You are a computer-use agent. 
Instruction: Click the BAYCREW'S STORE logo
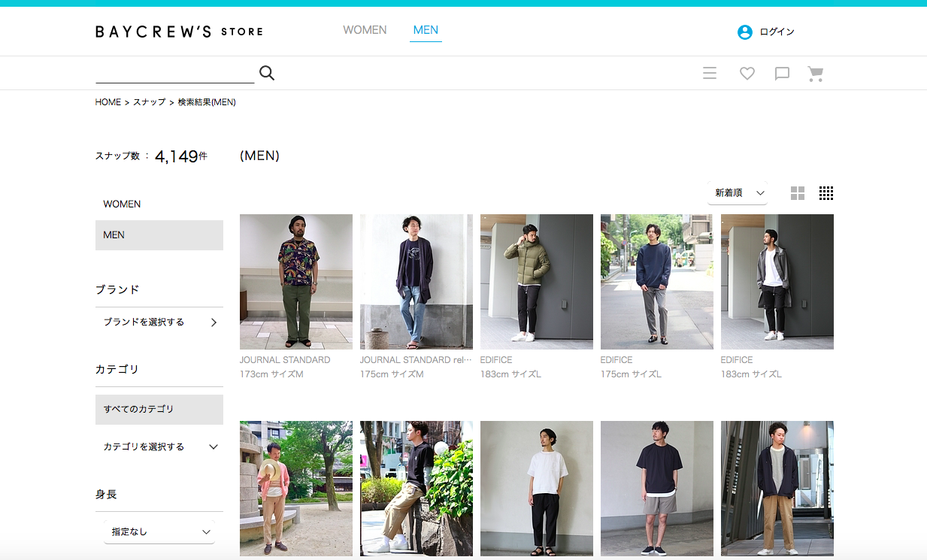[179, 32]
